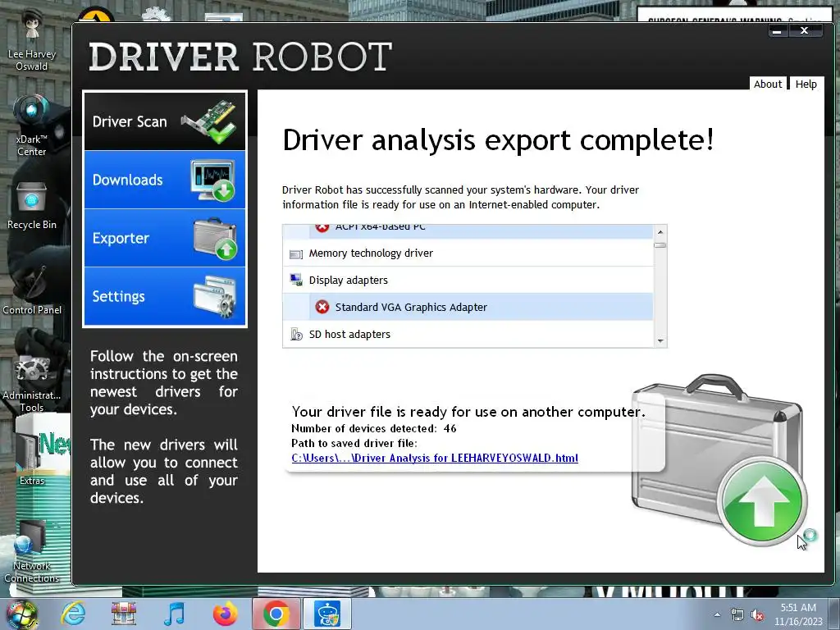Open Lee Harvey Oswald desktop folder
Screen dimensions: 840x630
click(32, 41)
